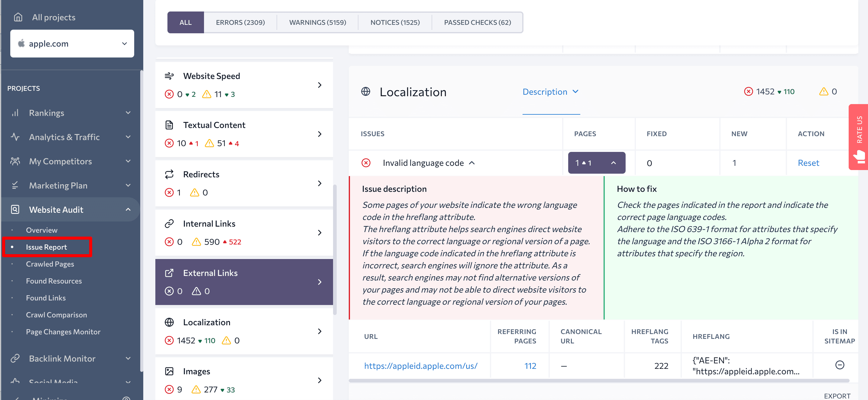This screenshot has height=400, width=868.
Task: Click the invalid language code error icon
Action: pyautogui.click(x=365, y=162)
